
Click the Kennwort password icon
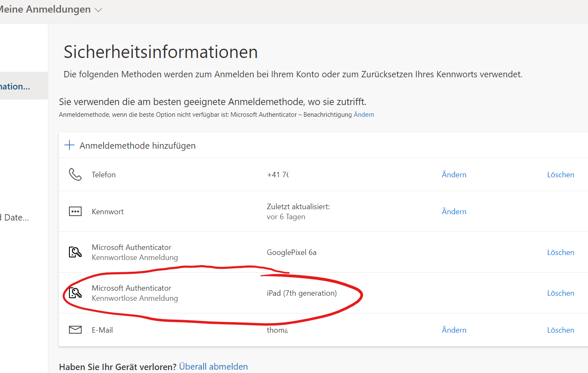75,211
